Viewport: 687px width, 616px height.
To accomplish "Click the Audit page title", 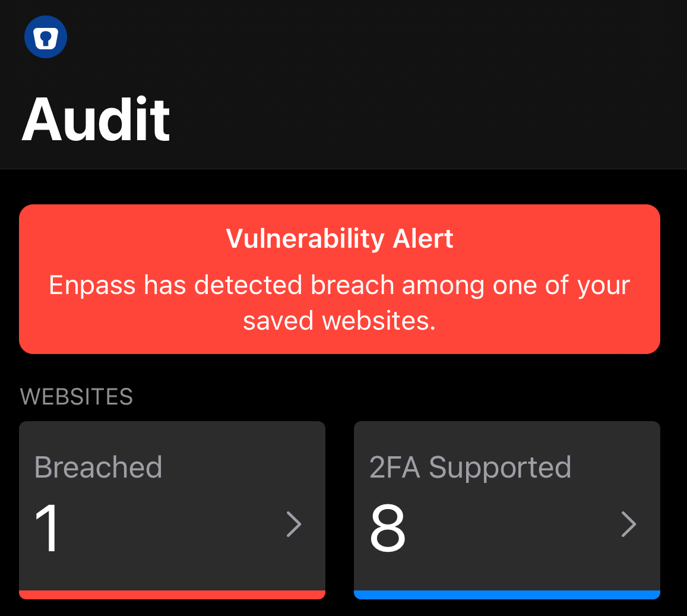I will pos(96,119).
